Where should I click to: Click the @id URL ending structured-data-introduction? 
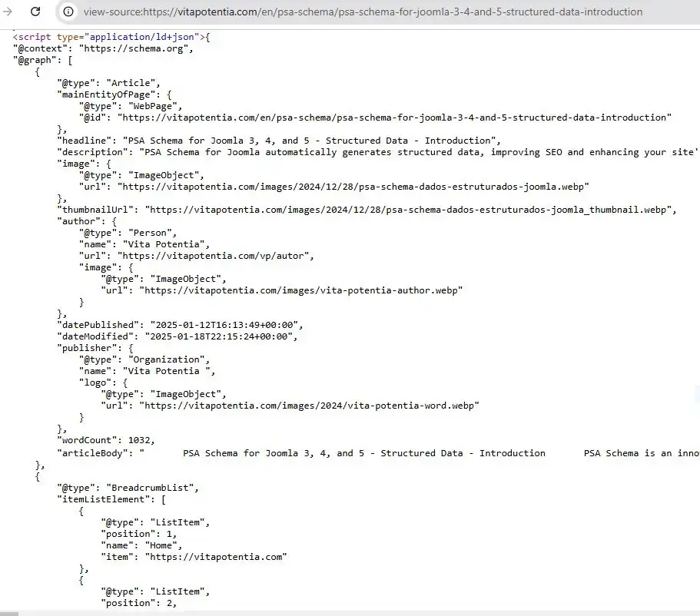[394, 118]
